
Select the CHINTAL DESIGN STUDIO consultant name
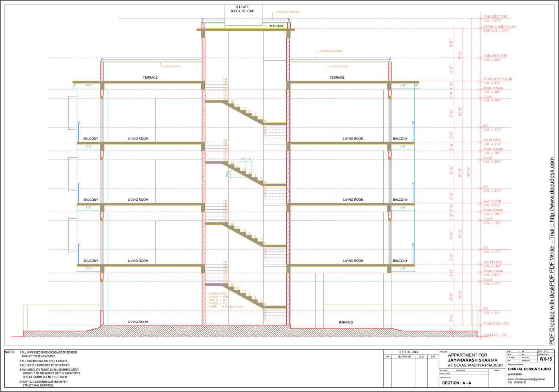tap(529, 369)
